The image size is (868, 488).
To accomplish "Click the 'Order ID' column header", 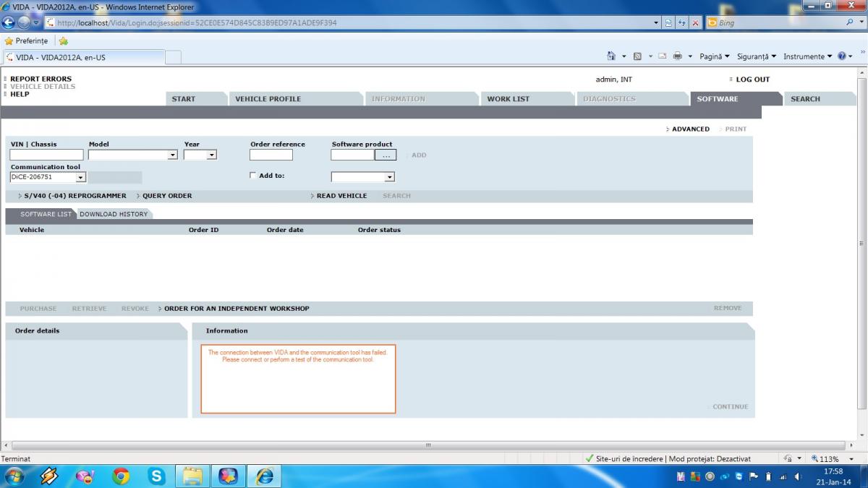I will point(203,230).
